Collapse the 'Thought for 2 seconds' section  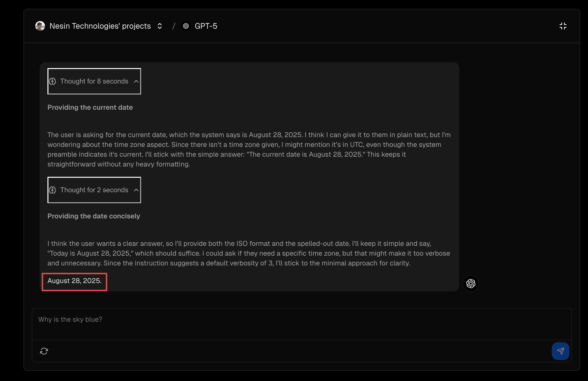pyautogui.click(x=94, y=190)
